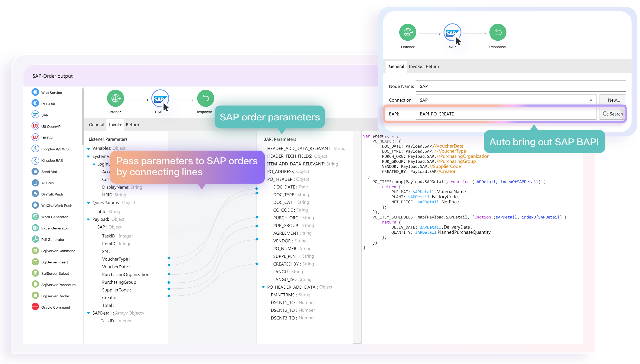Select the Pdf Generator connector icon
Viewport: 640px width, 364px height.
(35, 239)
